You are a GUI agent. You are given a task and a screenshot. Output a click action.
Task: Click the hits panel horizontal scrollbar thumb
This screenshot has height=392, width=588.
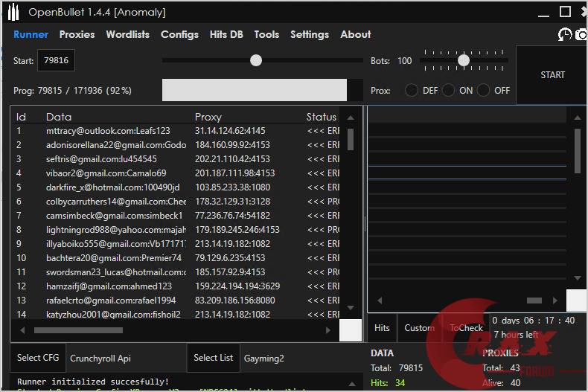click(x=534, y=301)
